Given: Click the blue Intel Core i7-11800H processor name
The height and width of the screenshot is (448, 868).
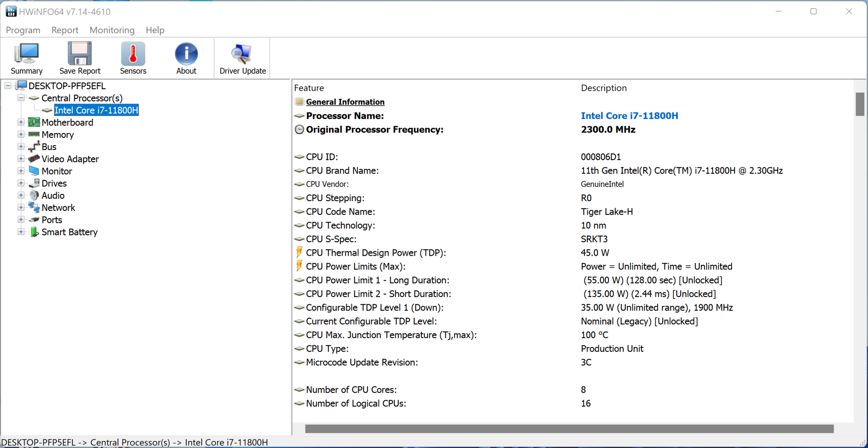Looking at the screenshot, I should pos(629,116).
